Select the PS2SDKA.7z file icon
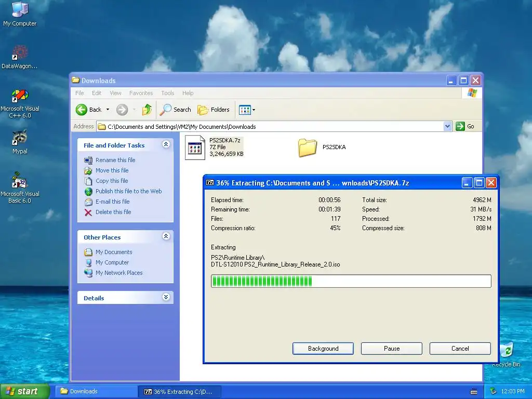 pos(195,148)
